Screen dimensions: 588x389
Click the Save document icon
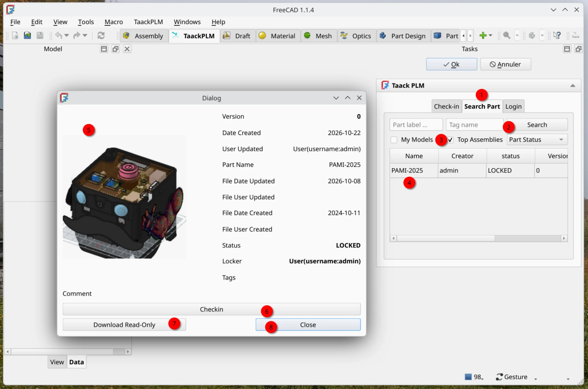coord(40,36)
